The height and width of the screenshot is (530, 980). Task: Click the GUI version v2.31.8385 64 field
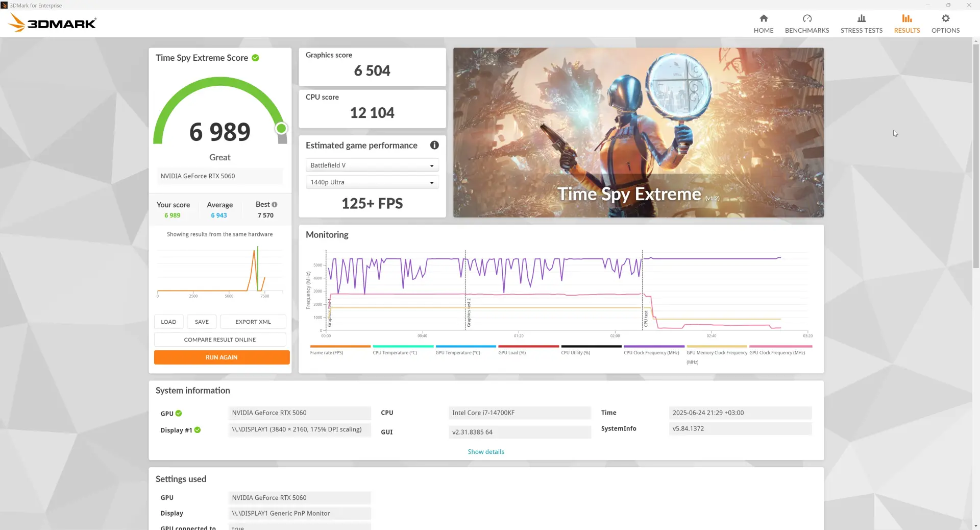[520, 432]
